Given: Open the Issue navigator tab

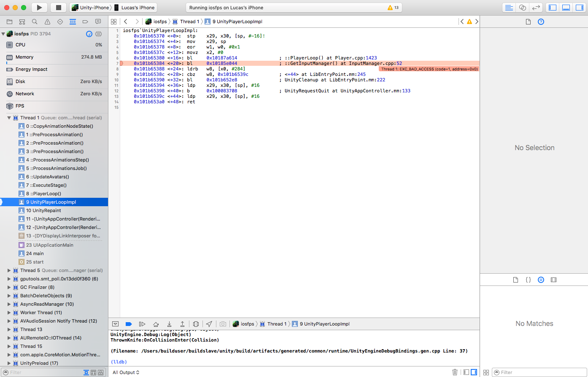Looking at the screenshot, I should tap(47, 22).
